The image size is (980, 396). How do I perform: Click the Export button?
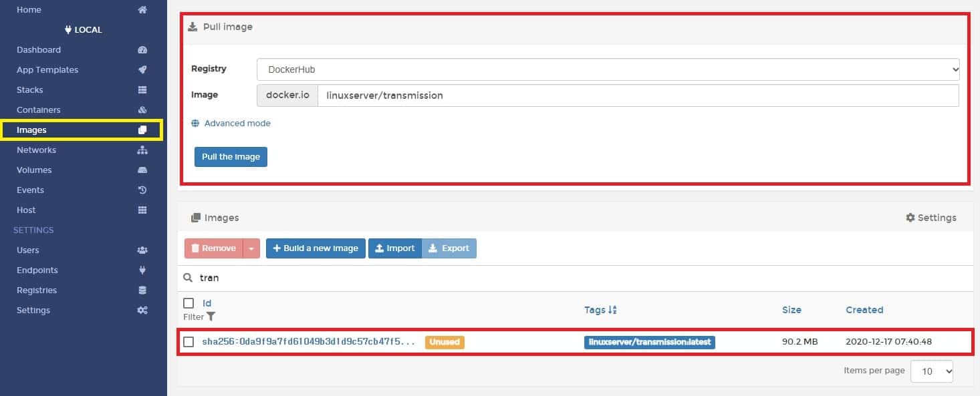pos(449,248)
